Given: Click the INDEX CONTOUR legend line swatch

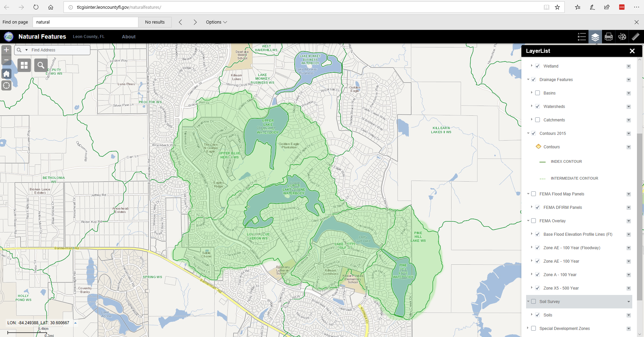Looking at the screenshot, I should (543, 162).
